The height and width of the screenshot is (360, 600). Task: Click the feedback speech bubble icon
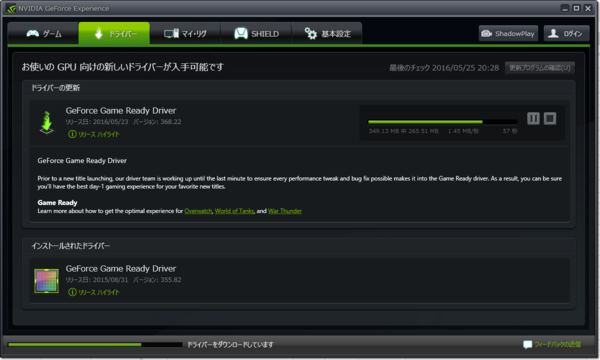528,345
